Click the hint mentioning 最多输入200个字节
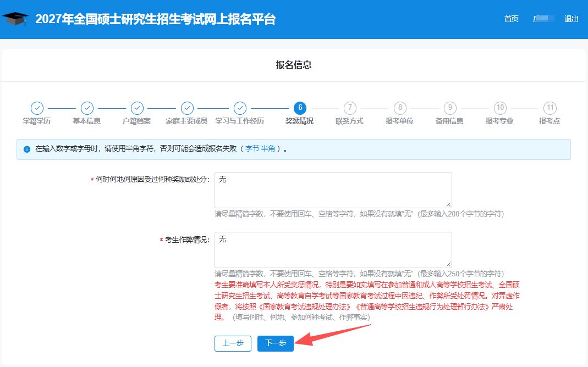This screenshot has height=367, width=588. coord(359,214)
